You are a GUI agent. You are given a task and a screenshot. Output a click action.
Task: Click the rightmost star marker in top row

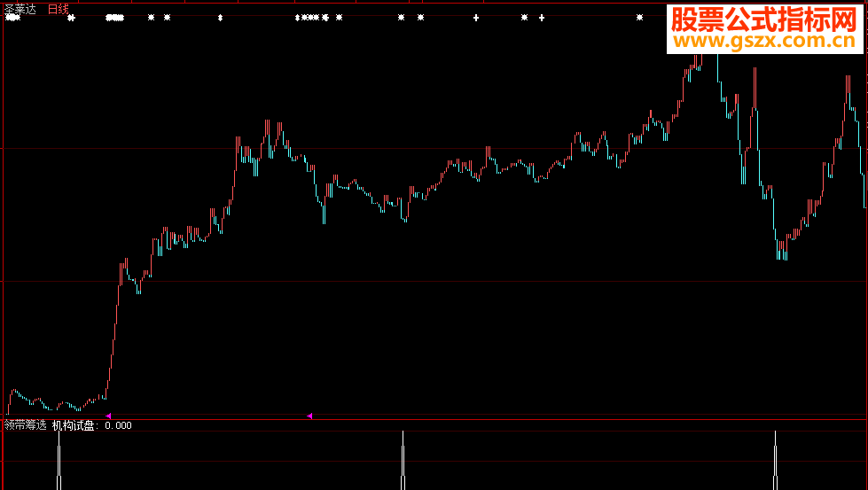tap(639, 18)
